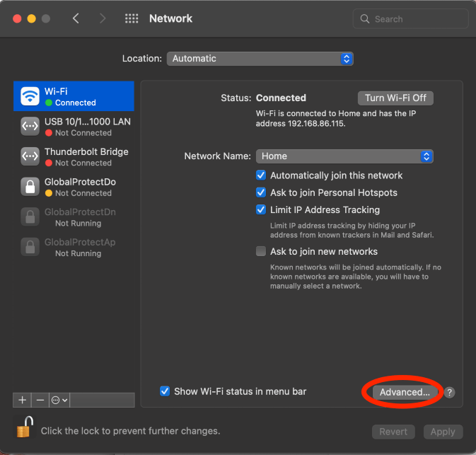476x455 pixels.
Task: Click the Wi-Fi icon in the sidebar
Action: click(30, 96)
